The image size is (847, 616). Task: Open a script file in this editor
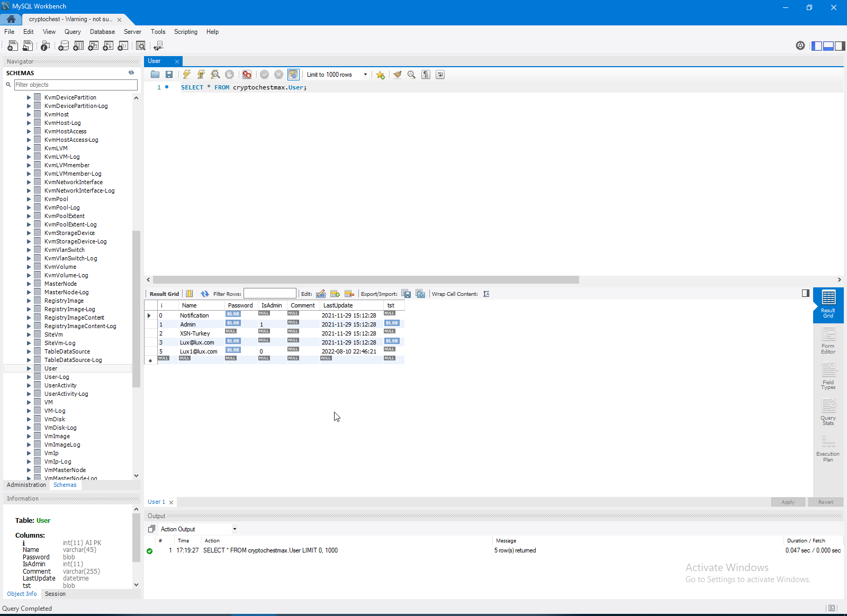pyautogui.click(x=155, y=75)
